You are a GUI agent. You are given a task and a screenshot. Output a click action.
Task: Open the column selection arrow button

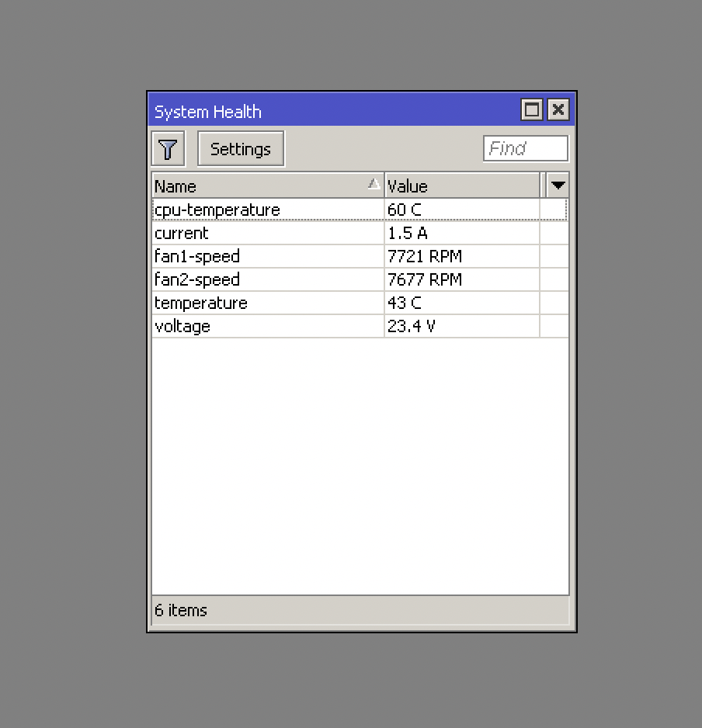(558, 185)
